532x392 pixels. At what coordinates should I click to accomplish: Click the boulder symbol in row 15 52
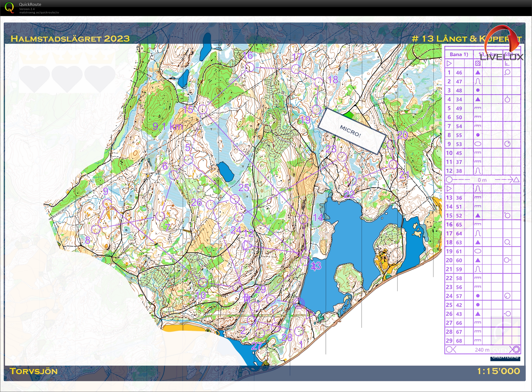pos(477,215)
